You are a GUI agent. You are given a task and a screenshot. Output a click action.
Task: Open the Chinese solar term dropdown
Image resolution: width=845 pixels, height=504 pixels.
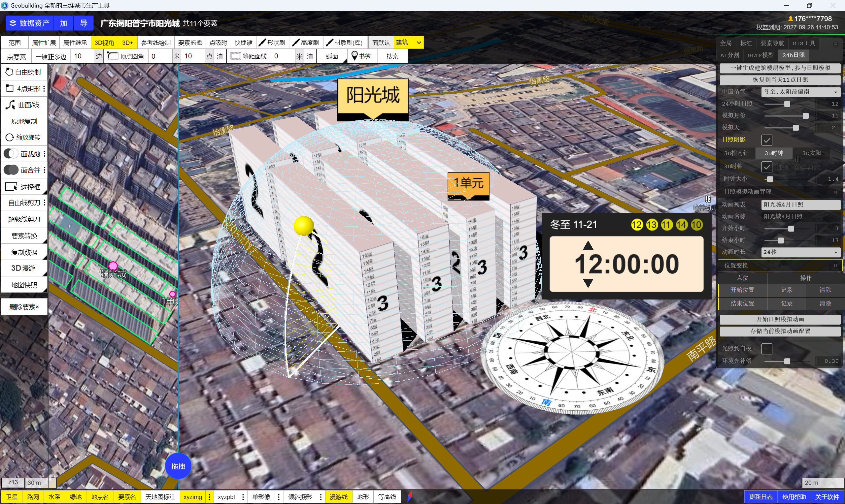800,92
